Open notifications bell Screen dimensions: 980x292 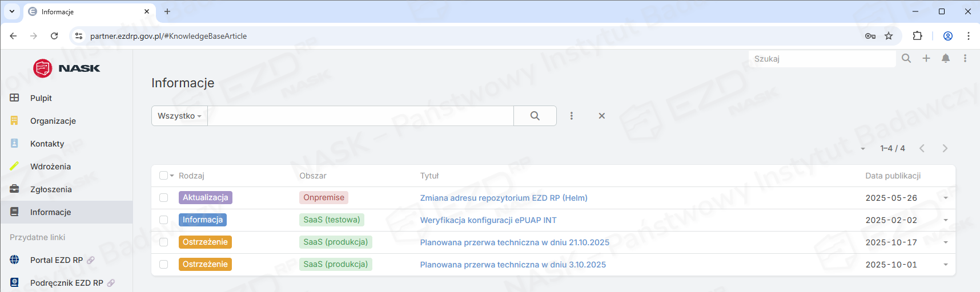coord(946,58)
